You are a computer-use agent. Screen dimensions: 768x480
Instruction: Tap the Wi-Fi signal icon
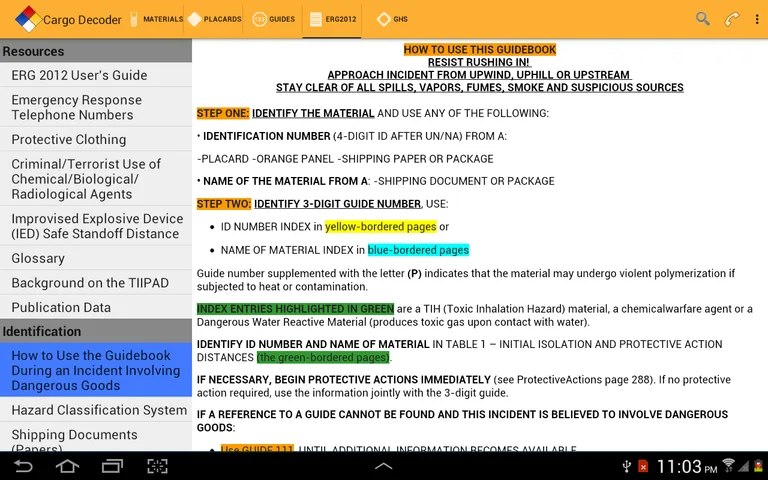(728, 465)
